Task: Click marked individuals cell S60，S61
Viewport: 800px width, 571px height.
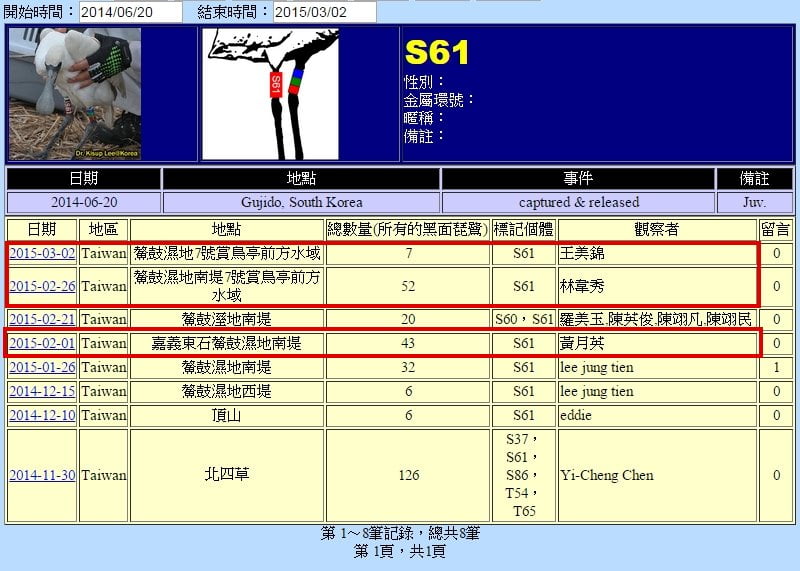Action: [x=523, y=319]
